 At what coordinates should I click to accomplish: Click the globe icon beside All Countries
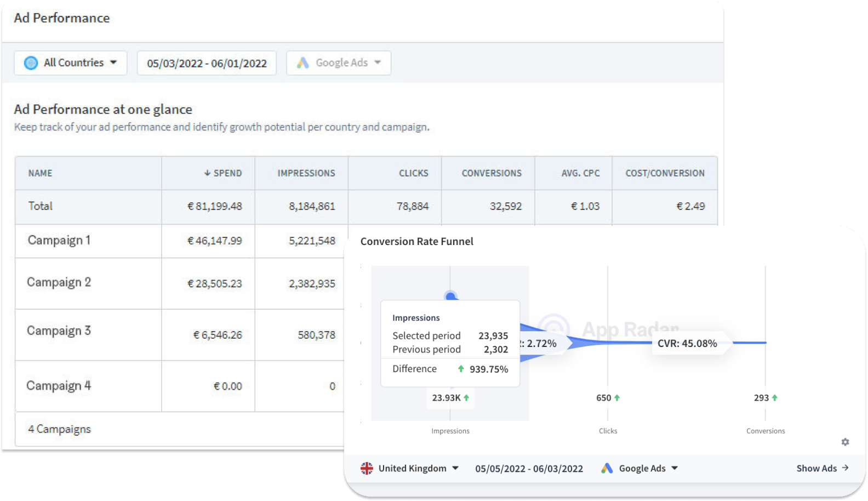click(x=31, y=63)
